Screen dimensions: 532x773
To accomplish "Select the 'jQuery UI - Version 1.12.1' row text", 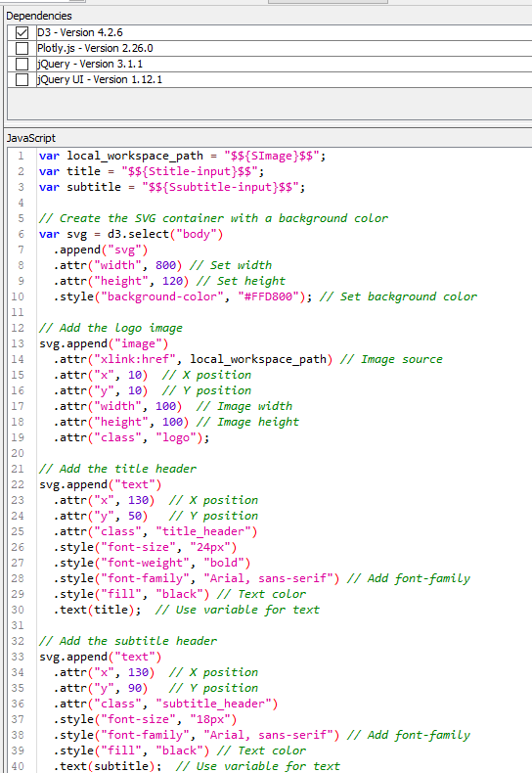I will pyautogui.click(x=100, y=80).
